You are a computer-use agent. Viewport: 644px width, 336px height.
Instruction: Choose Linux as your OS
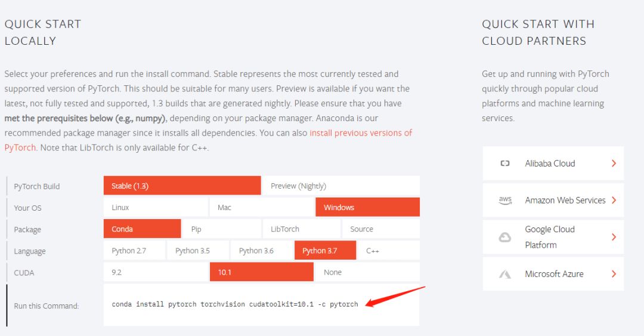click(156, 207)
